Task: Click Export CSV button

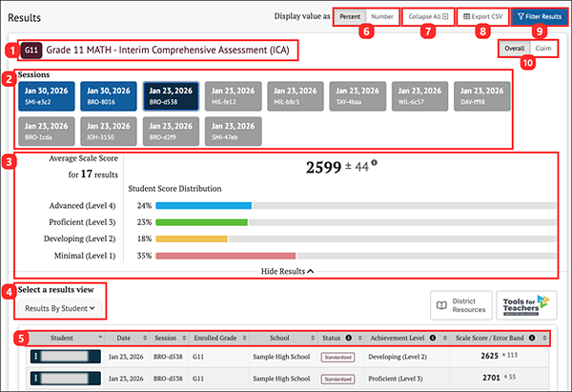Action: [x=482, y=16]
